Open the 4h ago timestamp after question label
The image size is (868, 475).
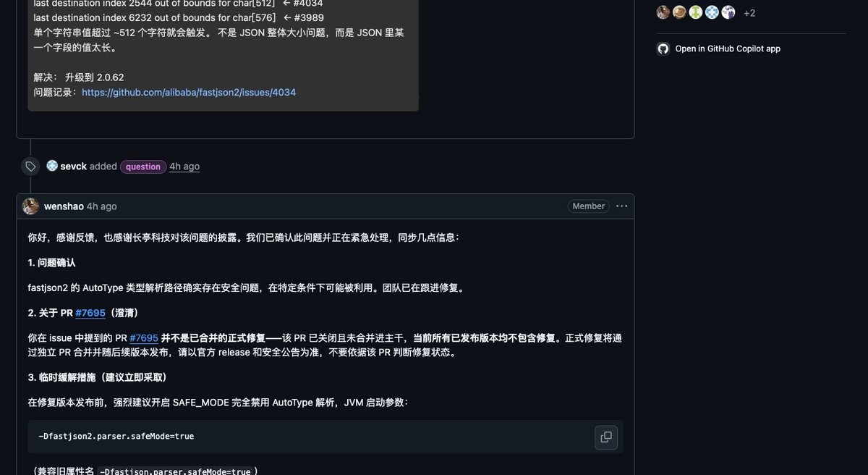(x=184, y=166)
